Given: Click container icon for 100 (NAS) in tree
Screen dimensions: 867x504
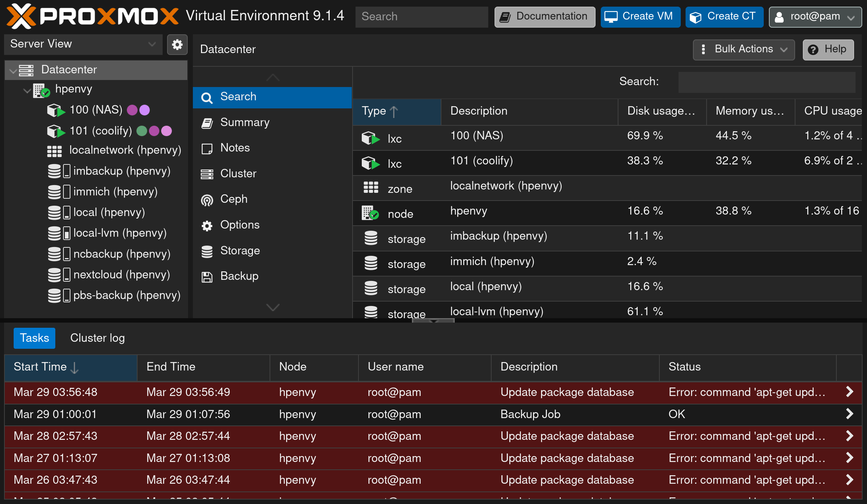Looking at the screenshot, I should (x=56, y=110).
